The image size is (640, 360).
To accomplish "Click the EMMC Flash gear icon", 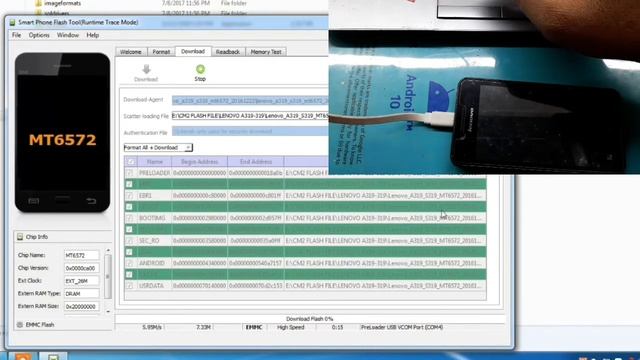I will (20, 324).
